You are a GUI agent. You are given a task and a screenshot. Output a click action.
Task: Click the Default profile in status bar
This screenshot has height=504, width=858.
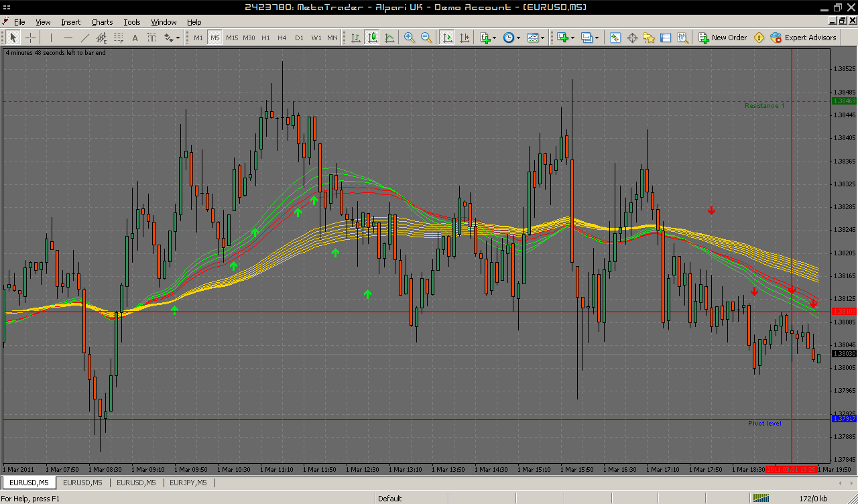click(x=390, y=498)
